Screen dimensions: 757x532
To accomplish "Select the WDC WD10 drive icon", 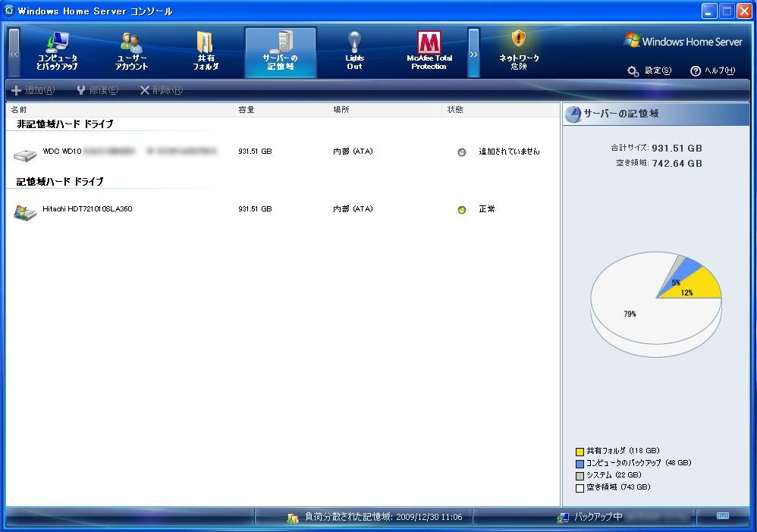I will [x=25, y=155].
